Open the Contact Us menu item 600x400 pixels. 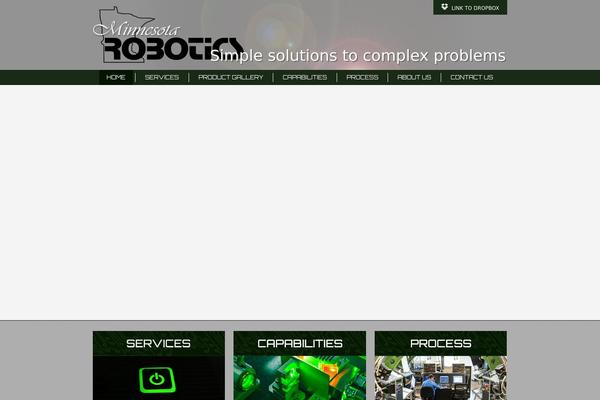tap(471, 77)
